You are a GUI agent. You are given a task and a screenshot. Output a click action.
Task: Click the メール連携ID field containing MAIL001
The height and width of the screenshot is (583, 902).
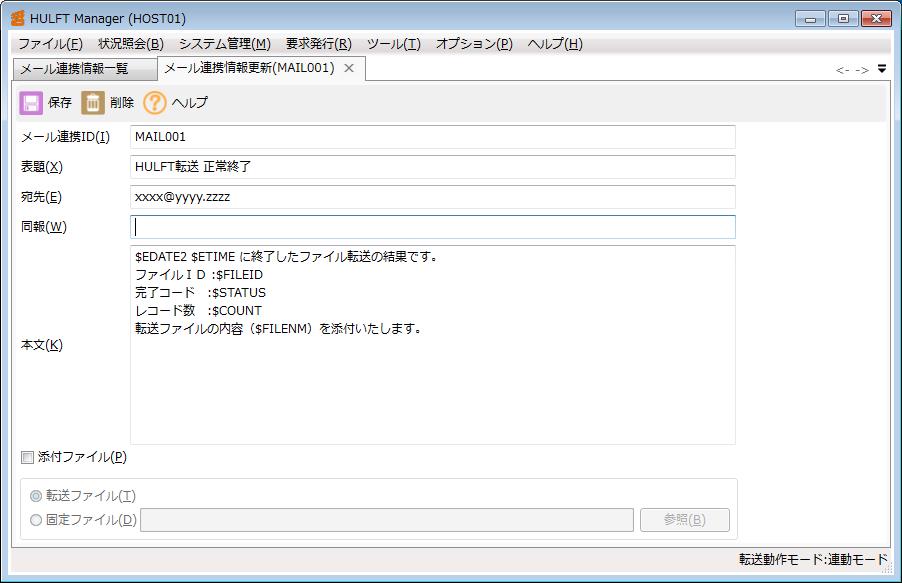(433, 137)
